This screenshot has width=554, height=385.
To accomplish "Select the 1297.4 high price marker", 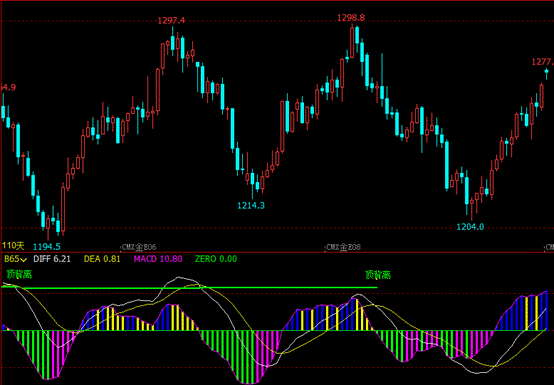I will coord(171,20).
